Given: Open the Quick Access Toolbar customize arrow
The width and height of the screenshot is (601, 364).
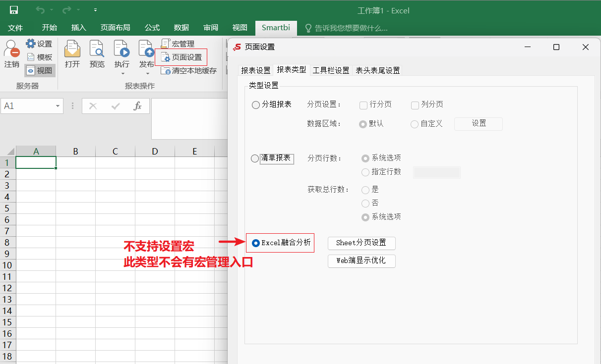Looking at the screenshot, I should tap(95, 10).
